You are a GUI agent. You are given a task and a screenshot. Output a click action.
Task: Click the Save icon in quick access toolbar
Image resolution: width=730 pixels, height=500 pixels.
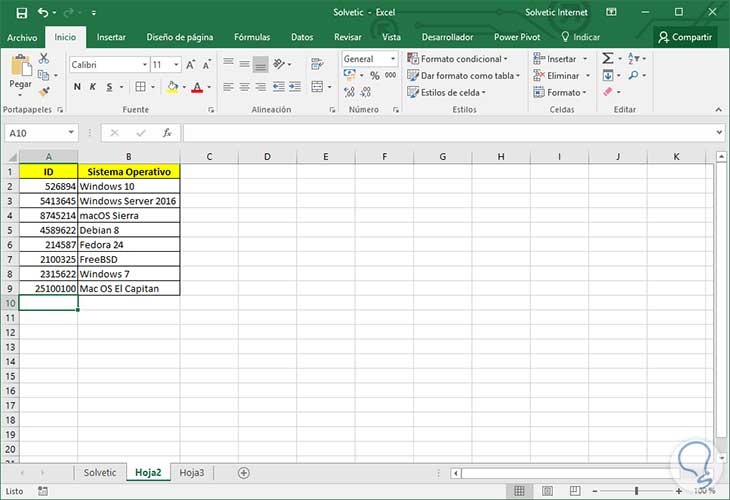tap(21, 13)
